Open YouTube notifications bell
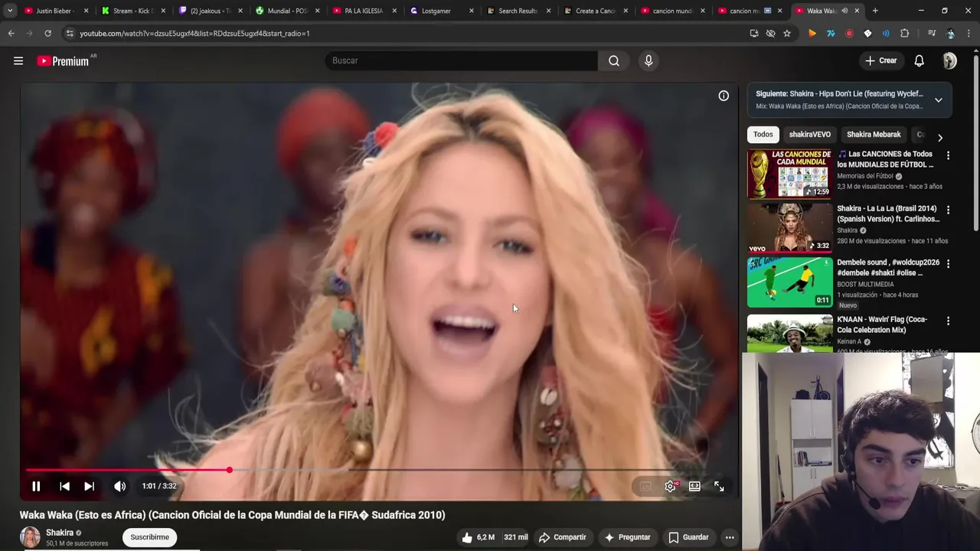The image size is (980, 551). coord(919,60)
